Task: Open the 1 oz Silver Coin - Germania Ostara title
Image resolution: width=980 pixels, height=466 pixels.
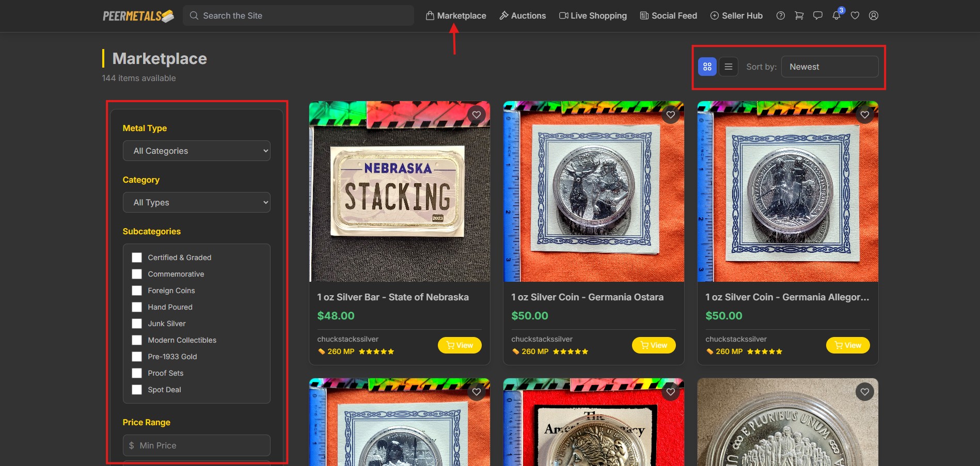Action: (x=588, y=297)
